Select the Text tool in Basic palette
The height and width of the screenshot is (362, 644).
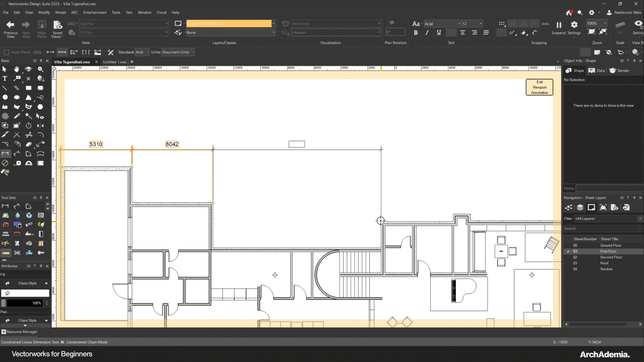pyautogui.click(x=5, y=78)
